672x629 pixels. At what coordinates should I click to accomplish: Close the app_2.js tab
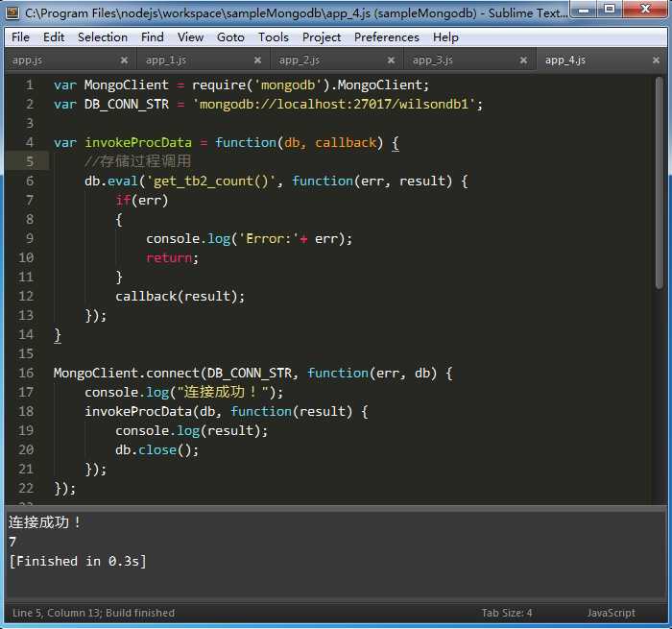coord(391,60)
